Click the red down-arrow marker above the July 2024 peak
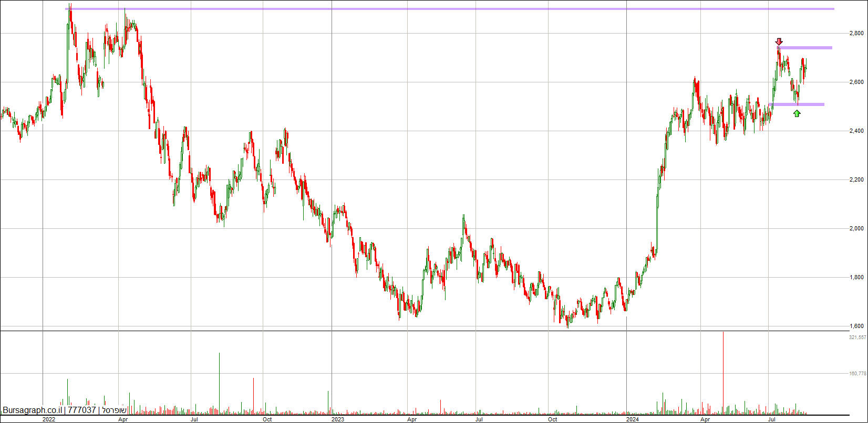The image size is (868, 423). click(779, 41)
